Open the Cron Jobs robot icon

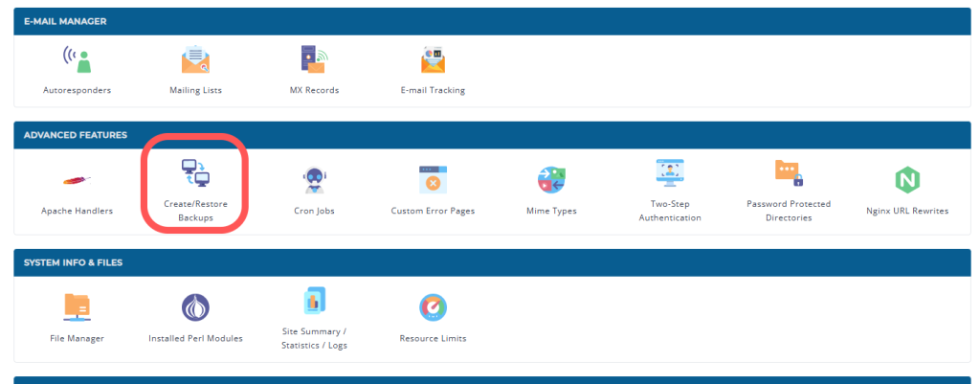314,180
